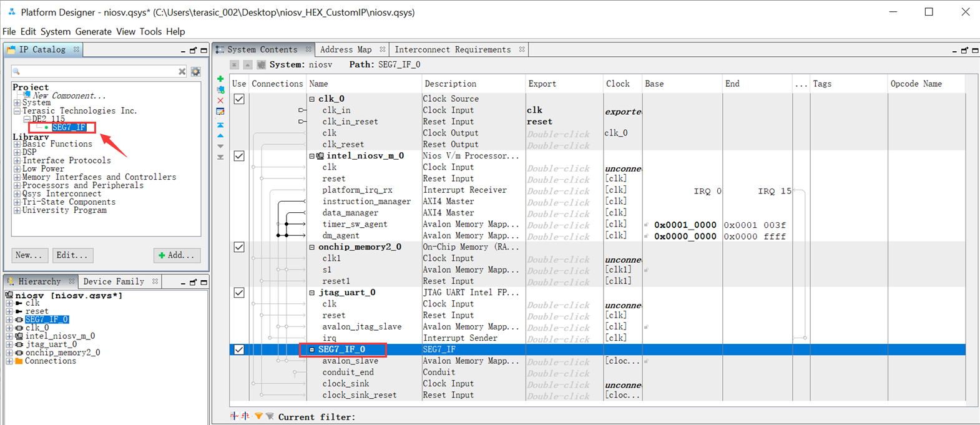Click the 0x0001_0000 base address cell

tap(685, 225)
